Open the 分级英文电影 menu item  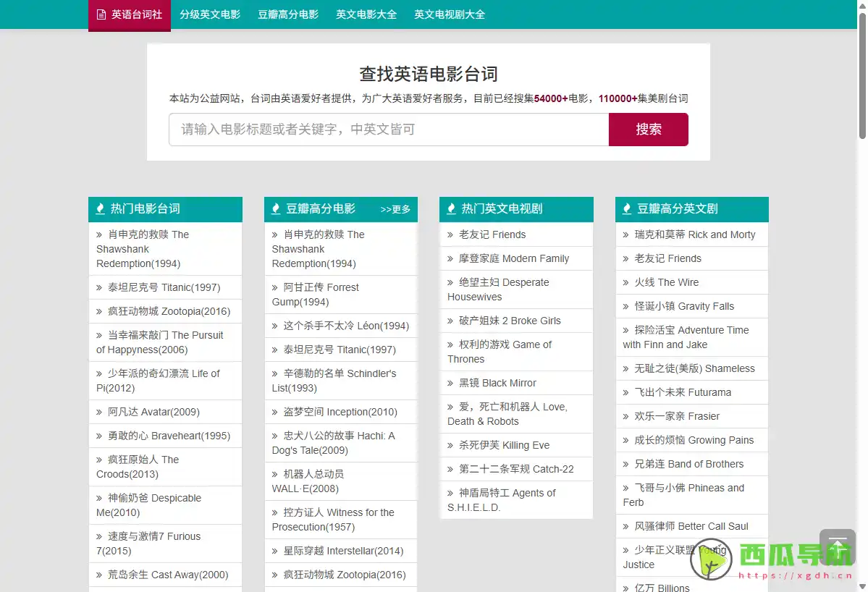[209, 14]
